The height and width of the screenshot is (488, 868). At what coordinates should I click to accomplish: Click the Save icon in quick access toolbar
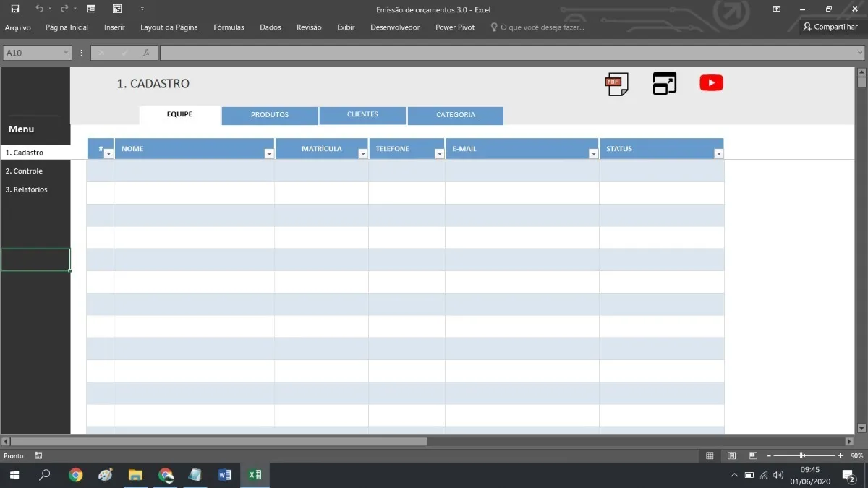[x=15, y=9]
